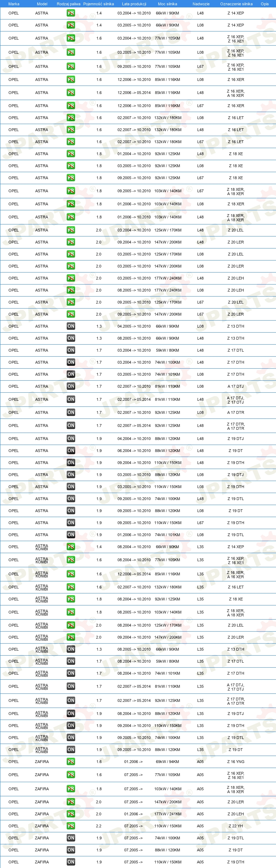Click the petrol icon in the ASTRA KOMBI 1.4 row
The image size is (276, 868).
pos(71,547)
